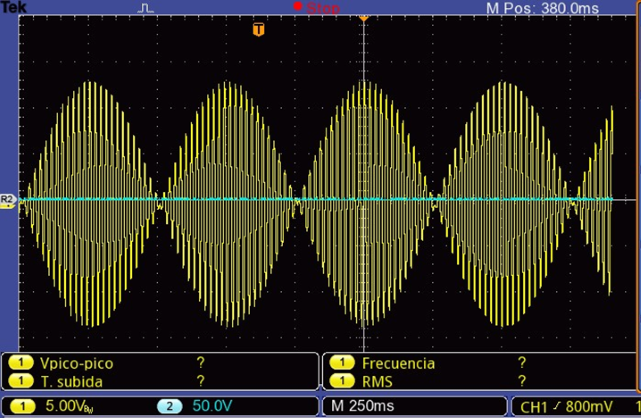Click the channel 1 badge beside T. subida
This screenshot has height=418, width=641.
point(20,381)
